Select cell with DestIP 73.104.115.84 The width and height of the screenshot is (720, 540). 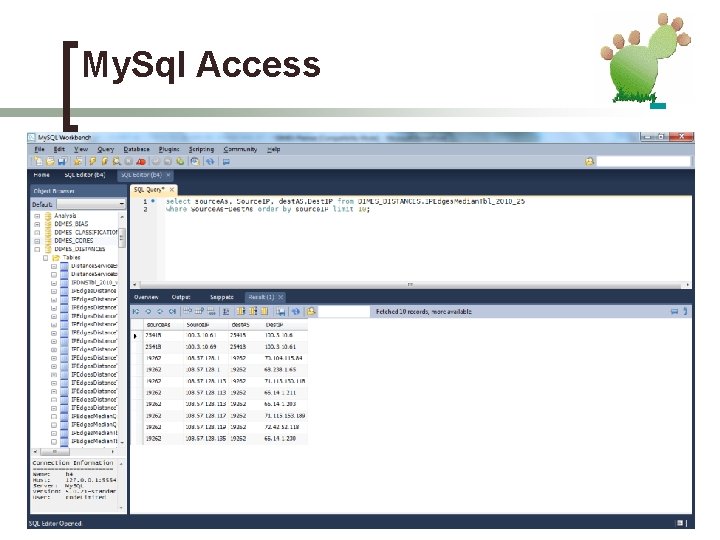(x=283, y=358)
